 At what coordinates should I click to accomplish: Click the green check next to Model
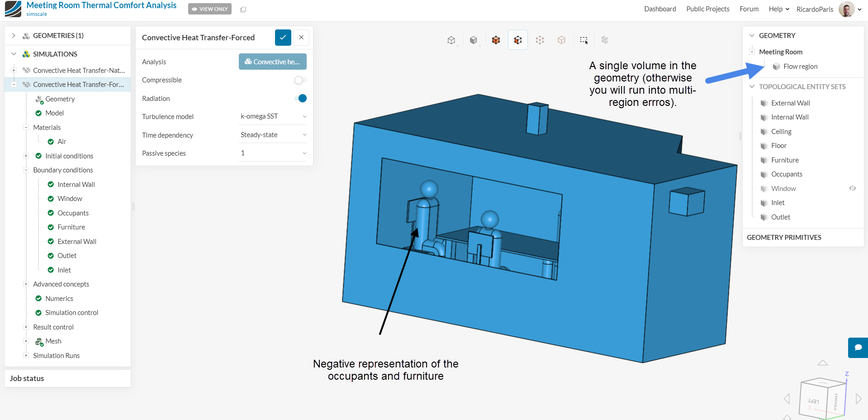[38, 113]
